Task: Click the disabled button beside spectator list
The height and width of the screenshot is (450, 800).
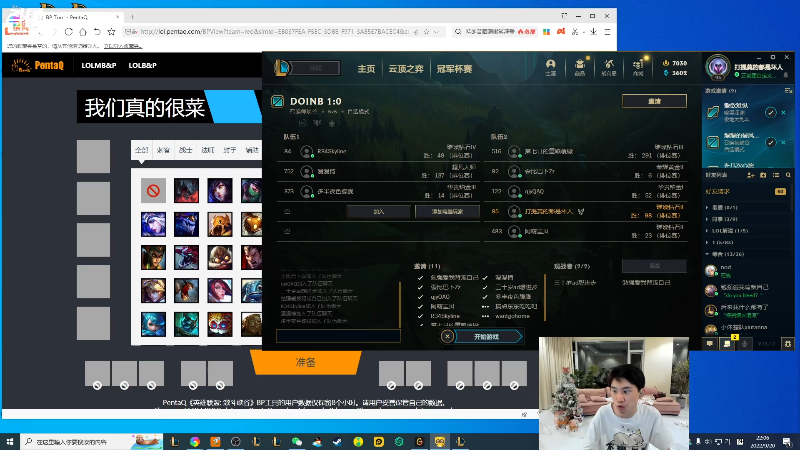Action: tap(654, 266)
